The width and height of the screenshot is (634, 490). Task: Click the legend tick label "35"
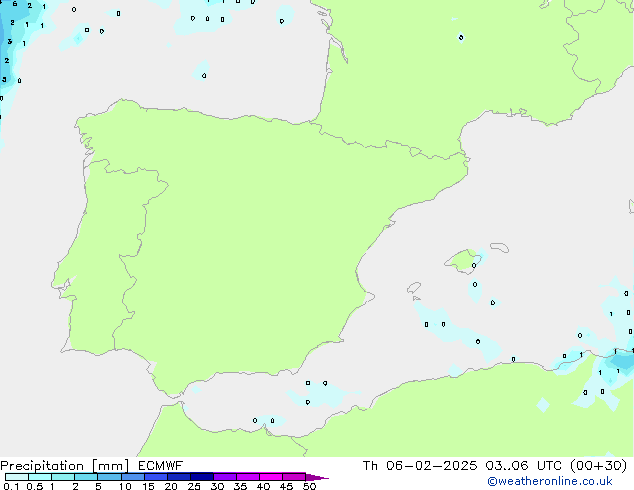tap(240, 486)
